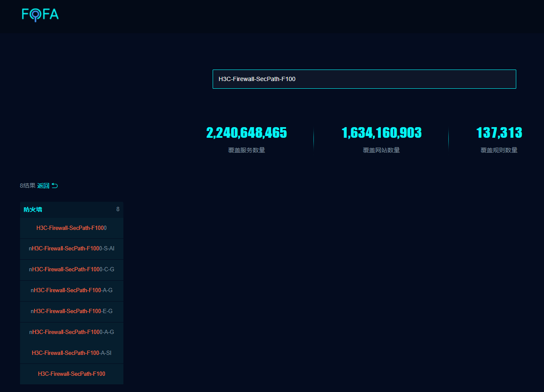Select the nH3C-Firewall-SecPath-F1000-A-G result
This screenshot has width=544, height=392.
pos(72,332)
